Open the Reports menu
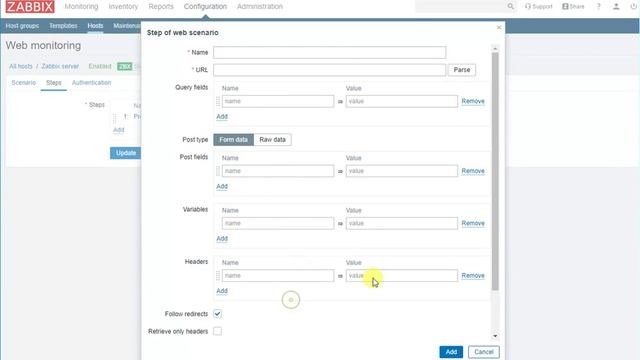The width and height of the screenshot is (640, 360). click(161, 7)
